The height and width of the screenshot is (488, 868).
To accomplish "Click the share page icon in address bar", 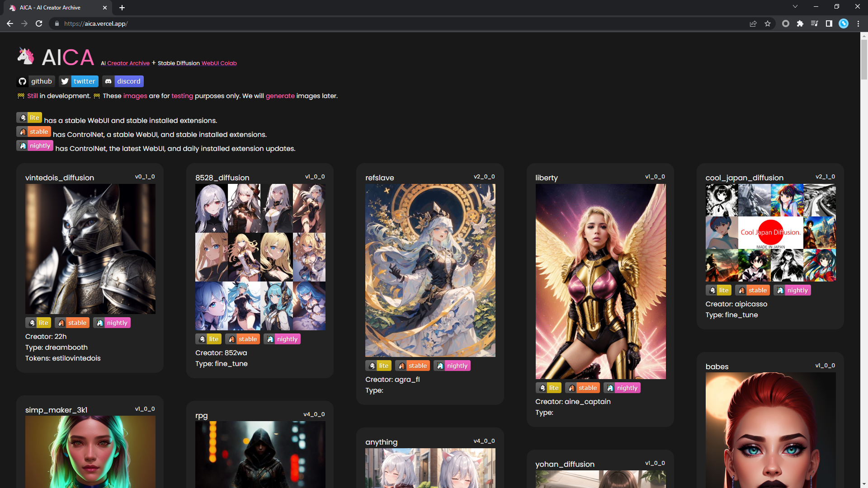I will pyautogui.click(x=753, y=23).
